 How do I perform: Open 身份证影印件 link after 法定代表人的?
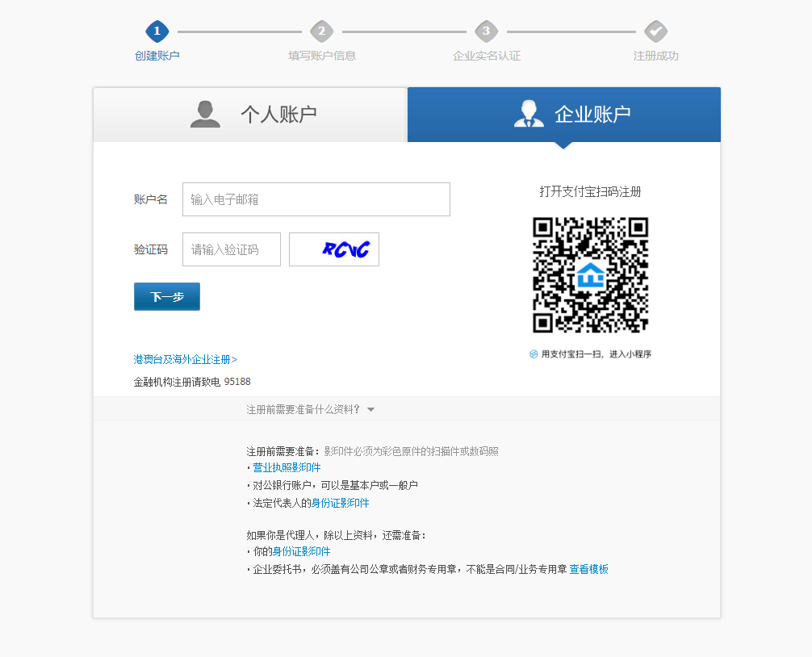pyautogui.click(x=341, y=503)
